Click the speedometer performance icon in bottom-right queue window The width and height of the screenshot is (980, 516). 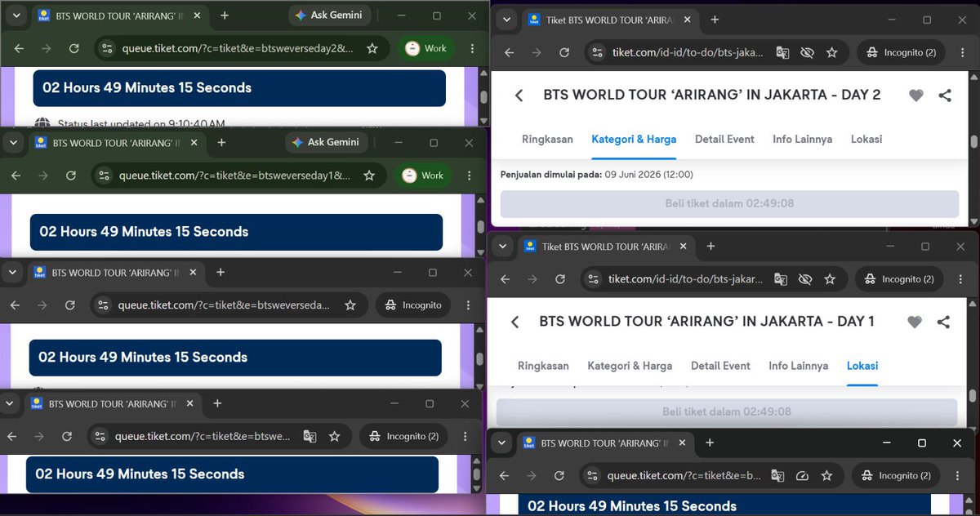point(802,475)
